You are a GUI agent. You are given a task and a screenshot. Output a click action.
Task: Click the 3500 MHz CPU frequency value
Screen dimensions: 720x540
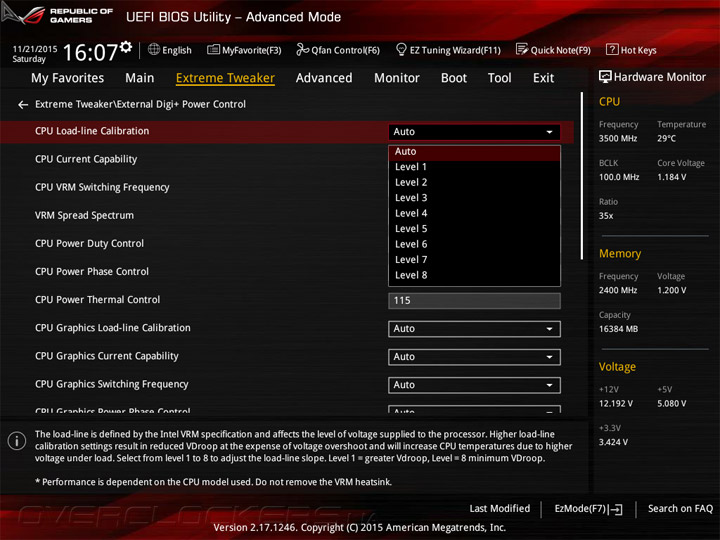pos(618,139)
